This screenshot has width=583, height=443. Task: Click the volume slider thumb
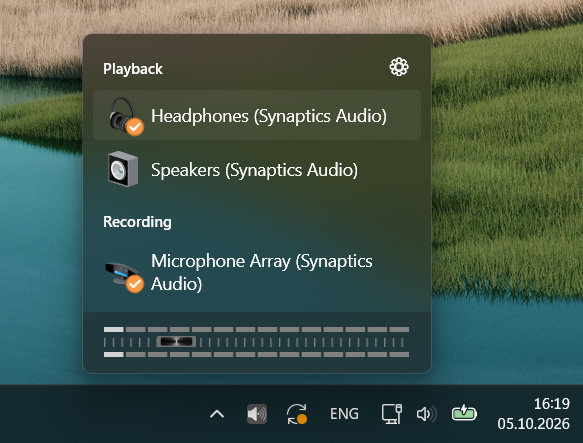(x=176, y=341)
